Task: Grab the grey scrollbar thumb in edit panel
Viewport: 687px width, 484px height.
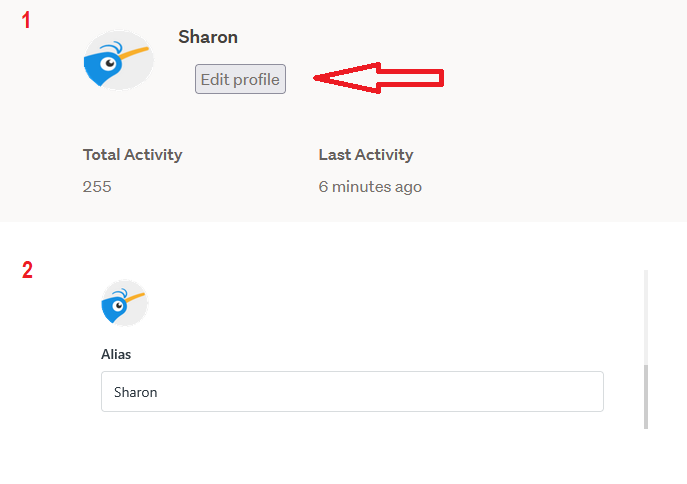Action: [x=646, y=396]
